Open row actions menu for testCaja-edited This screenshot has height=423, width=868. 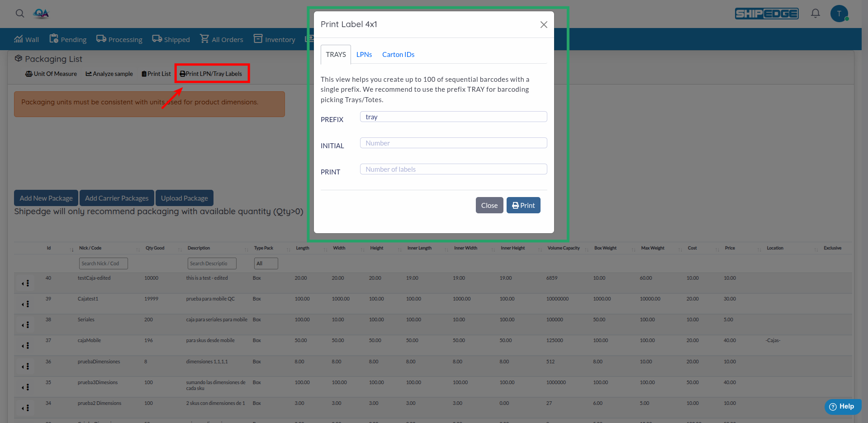click(26, 283)
